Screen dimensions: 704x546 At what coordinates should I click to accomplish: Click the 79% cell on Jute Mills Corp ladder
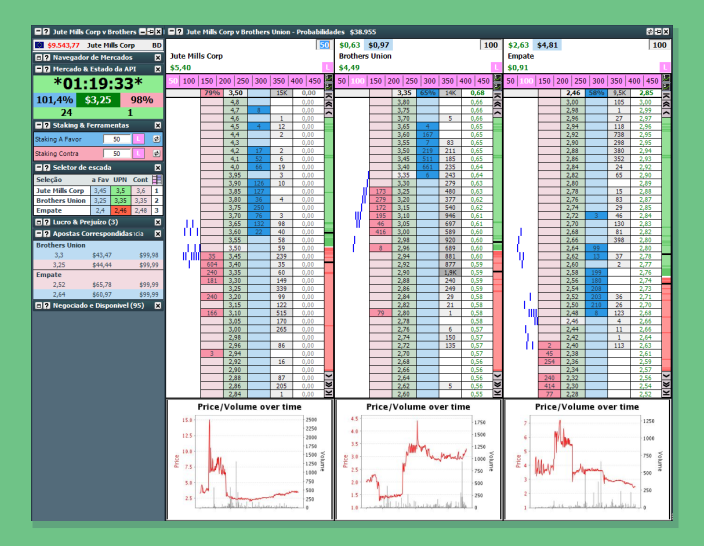click(212, 93)
